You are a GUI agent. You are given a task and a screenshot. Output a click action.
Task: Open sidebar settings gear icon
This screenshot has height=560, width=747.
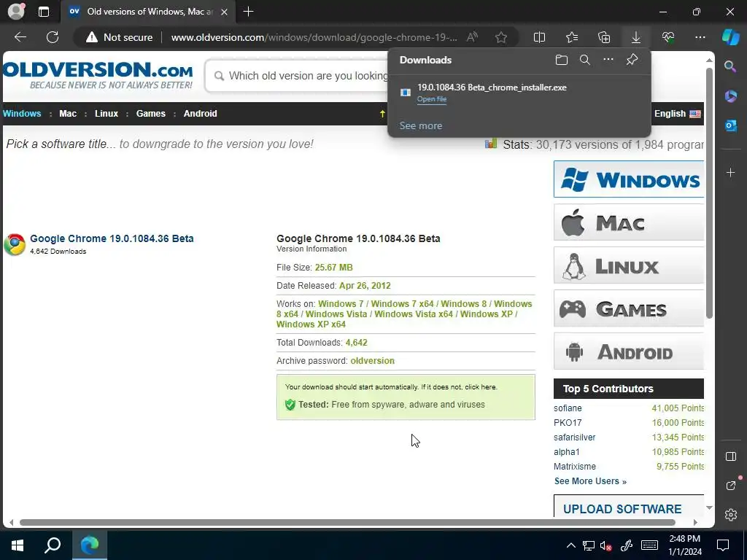point(730,515)
